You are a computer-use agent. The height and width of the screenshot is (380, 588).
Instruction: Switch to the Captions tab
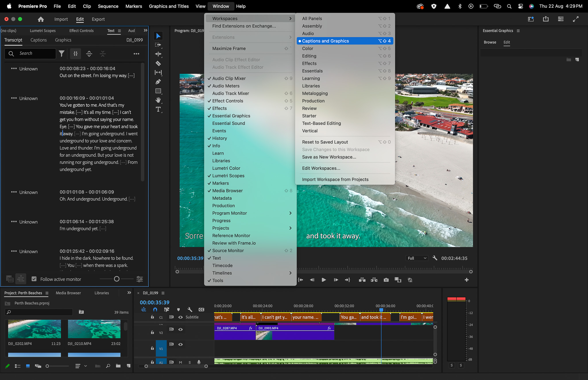(38, 40)
